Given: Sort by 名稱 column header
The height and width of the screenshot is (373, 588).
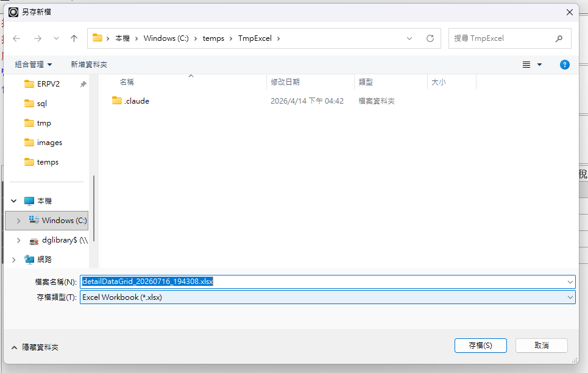Looking at the screenshot, I should [127, 82].
